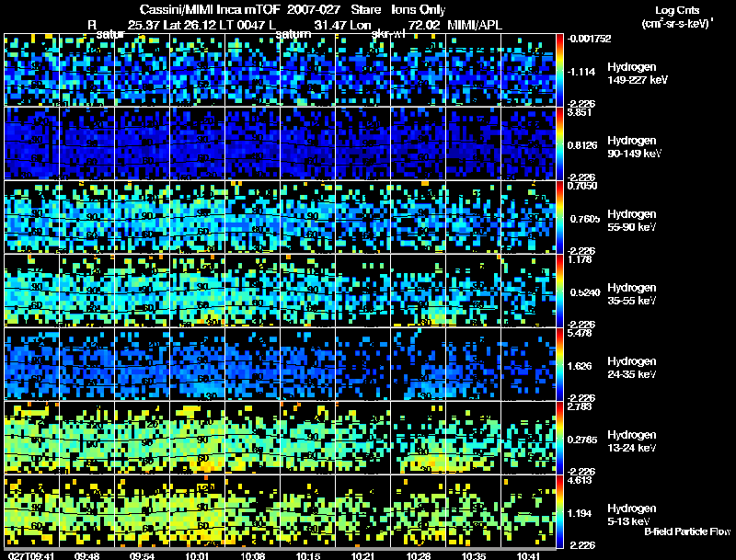The height and width of the screenshot is (560, 736).
Task: Click the 'skr-wl' label above the panels
Action: (388, 34)
